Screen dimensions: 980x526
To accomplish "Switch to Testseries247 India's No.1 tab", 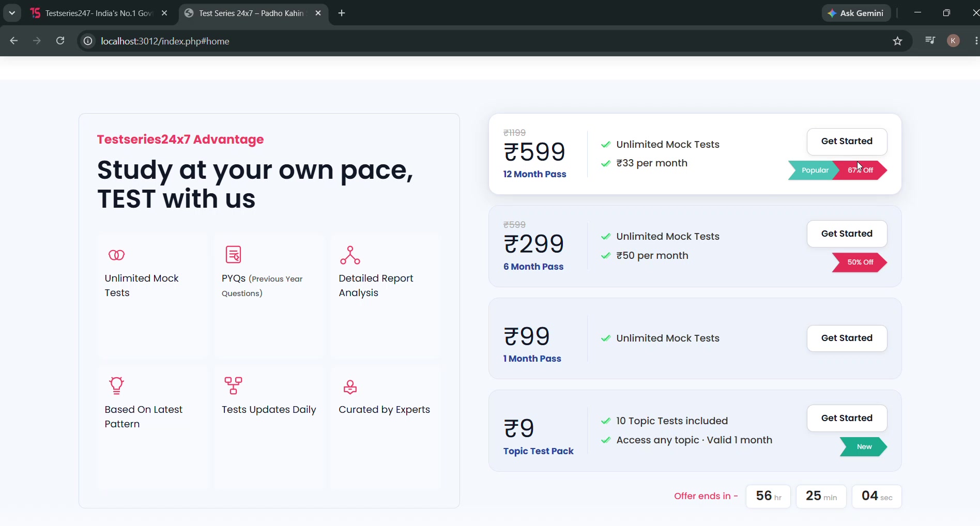I will [x=100, y=13].
